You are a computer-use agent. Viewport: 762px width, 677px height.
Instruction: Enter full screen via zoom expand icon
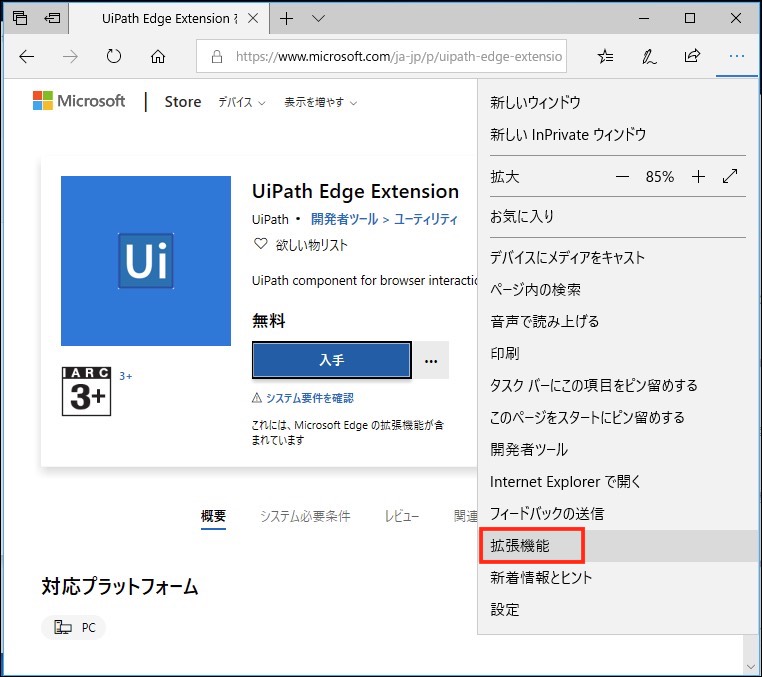coord(729,177)
